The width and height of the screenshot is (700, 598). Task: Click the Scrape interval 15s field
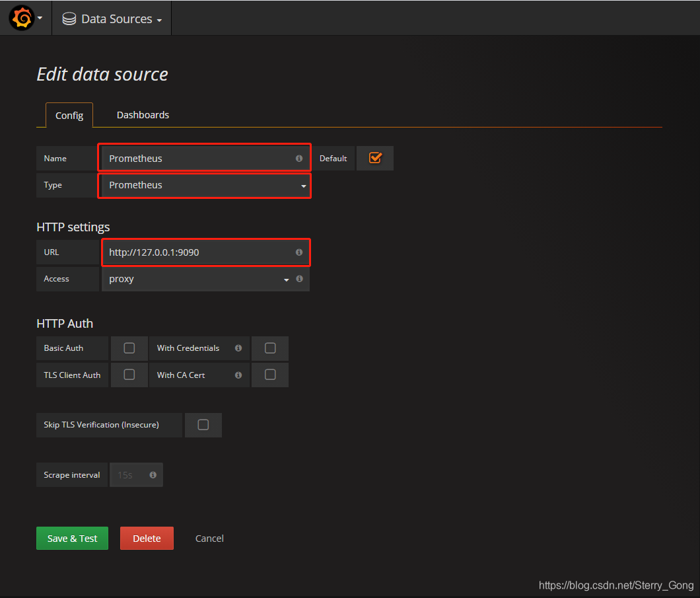(x=136, y=475)
